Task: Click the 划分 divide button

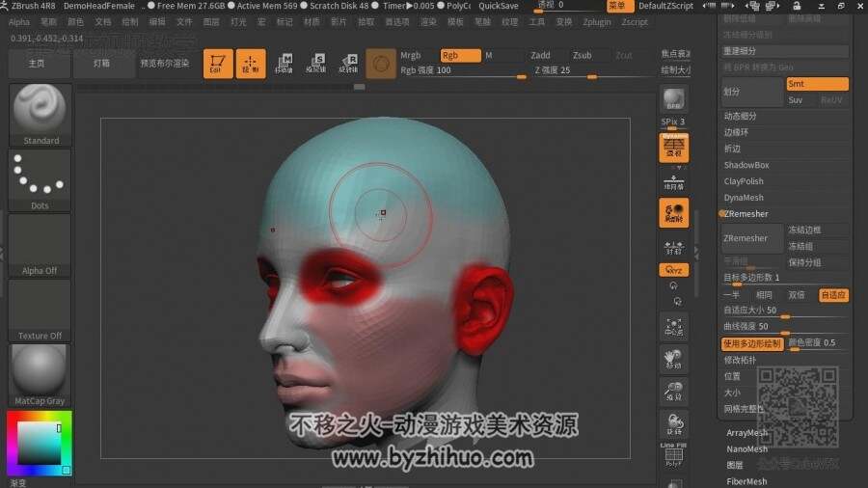Action: point(751,92)
